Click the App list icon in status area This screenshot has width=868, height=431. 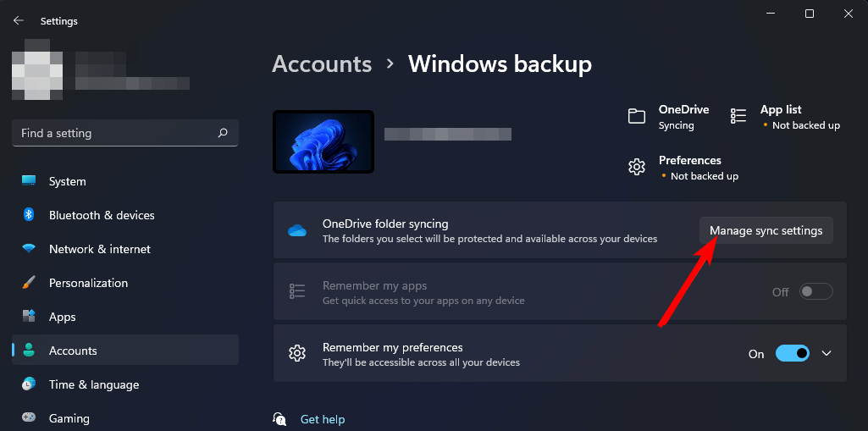click(x=738, y=116)
